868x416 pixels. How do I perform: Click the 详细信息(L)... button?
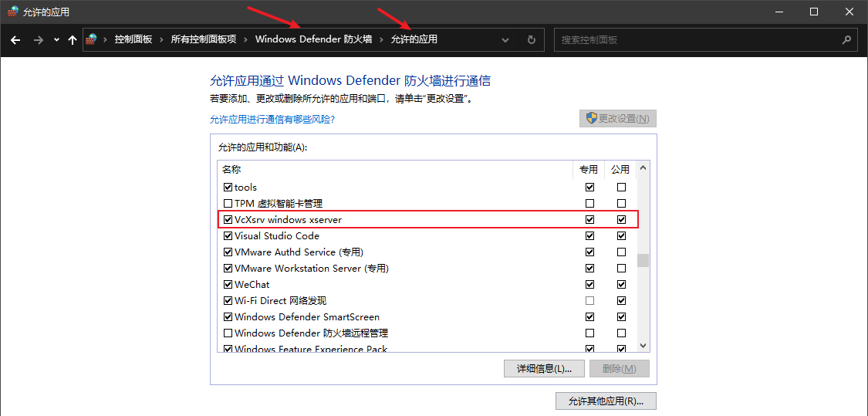[x=545, y=368]
